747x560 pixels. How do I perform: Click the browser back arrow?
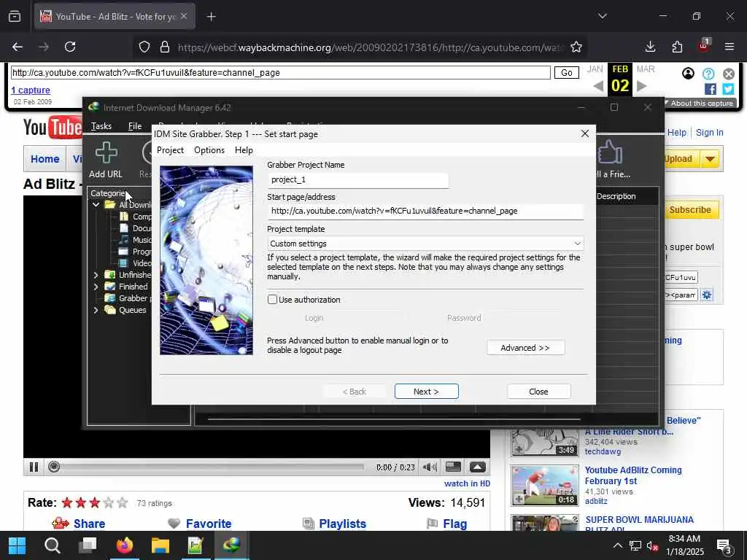pyautogui.click(x=18, y=47)
